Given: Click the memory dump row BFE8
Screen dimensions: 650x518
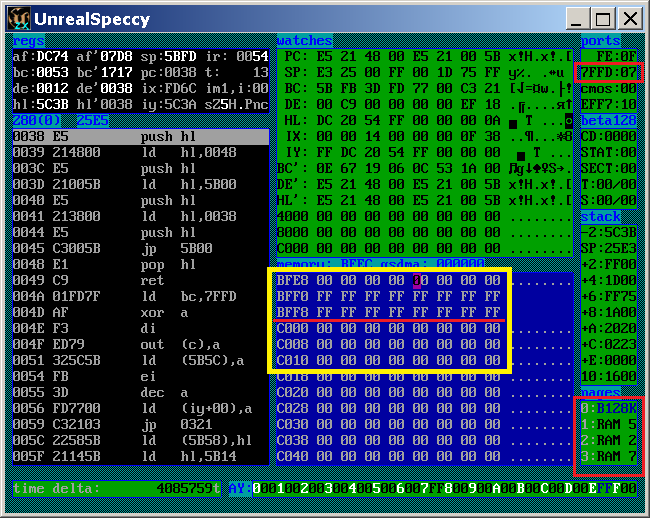Looking at the screenshot, I should [425, 281].
